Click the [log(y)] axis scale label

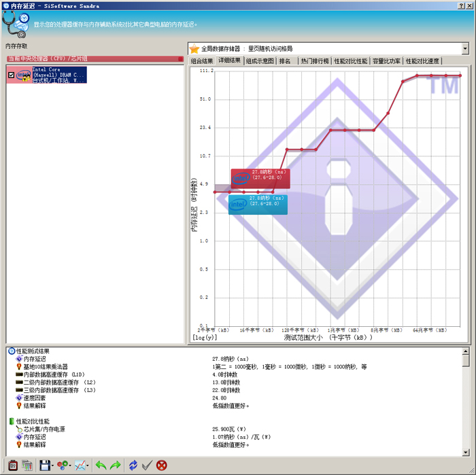tap(205, 337)
